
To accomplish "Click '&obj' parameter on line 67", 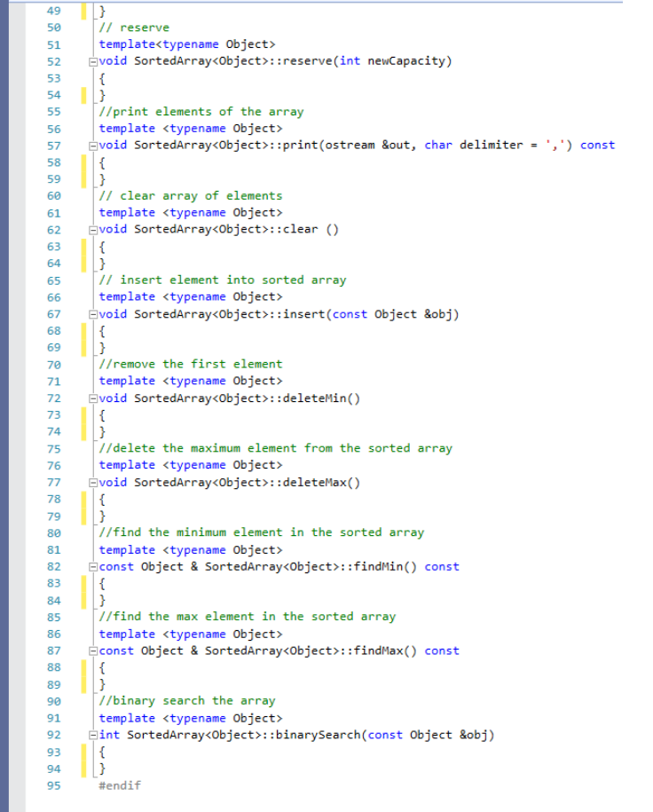I will (437, 314).
